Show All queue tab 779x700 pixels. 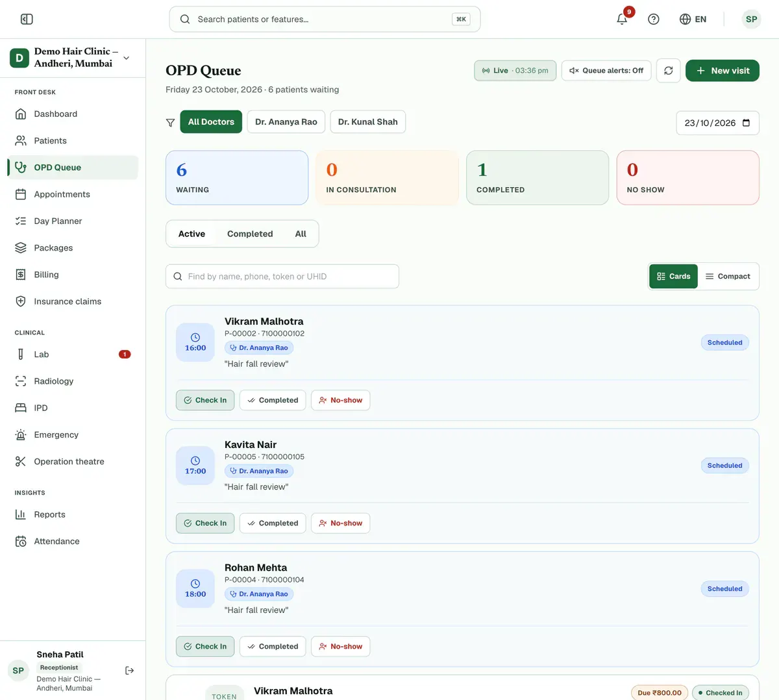tap(301, 234)
